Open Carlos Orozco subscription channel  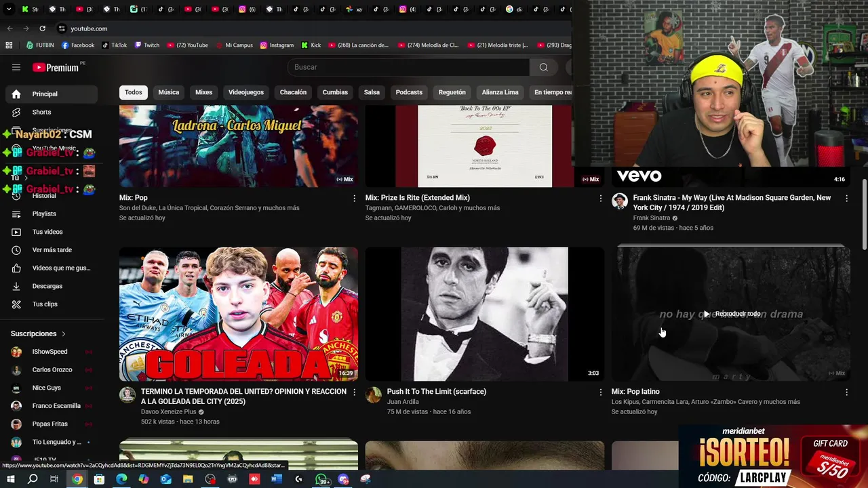tap(52, 370)
